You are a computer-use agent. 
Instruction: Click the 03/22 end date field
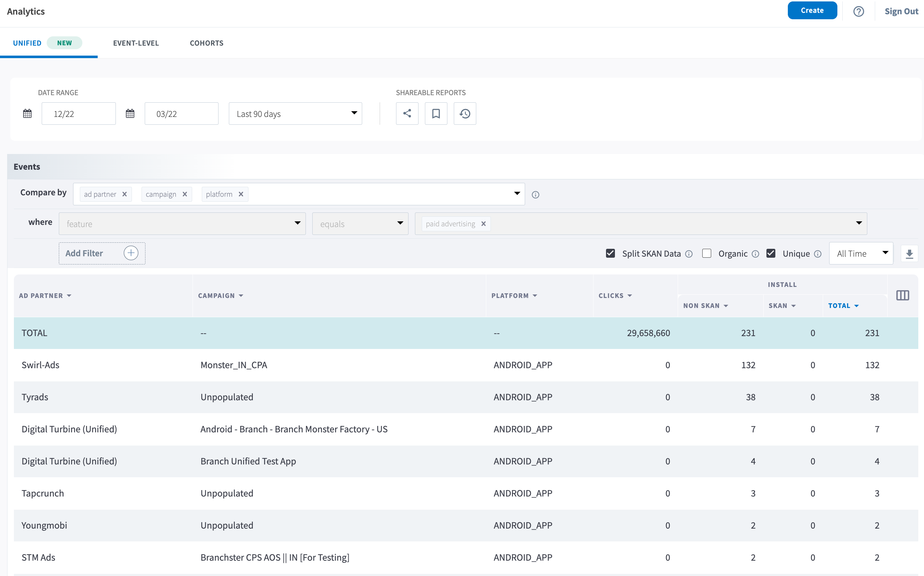[181, 113]
